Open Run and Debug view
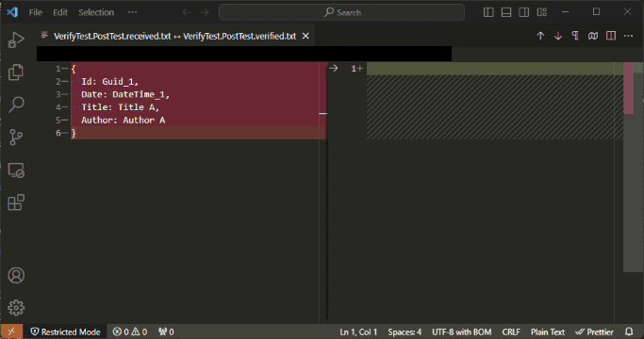Viewport: 644px width, 339px height. (16, 40)
